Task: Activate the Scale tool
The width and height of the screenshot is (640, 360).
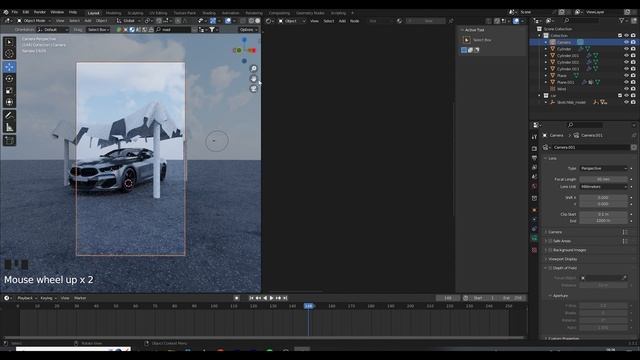Action: tap(9, 91)
